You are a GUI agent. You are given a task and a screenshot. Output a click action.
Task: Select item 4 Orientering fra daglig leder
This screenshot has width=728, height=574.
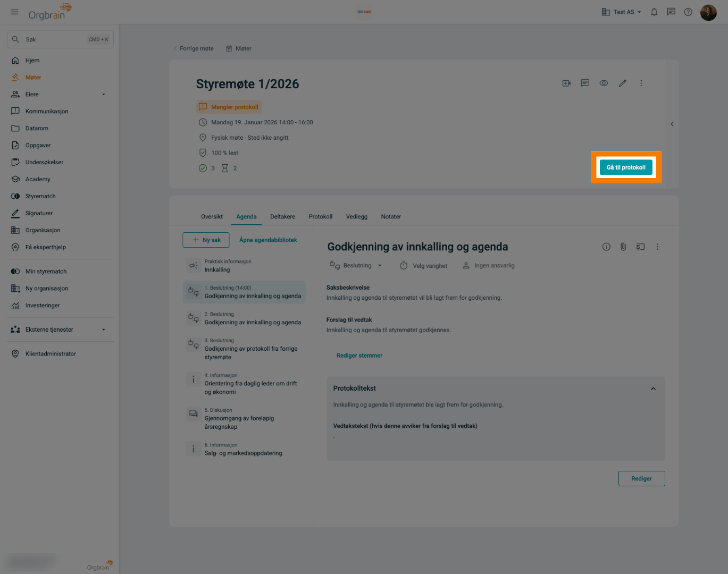244,384
